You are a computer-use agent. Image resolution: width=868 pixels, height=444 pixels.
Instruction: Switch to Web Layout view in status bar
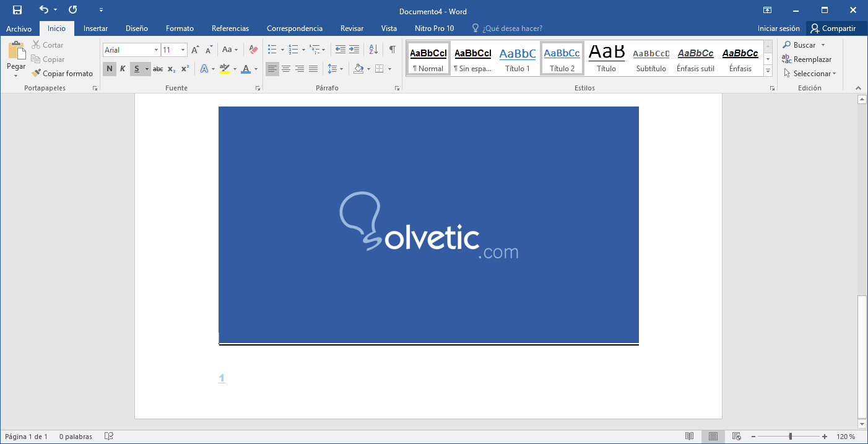point(737,437)
